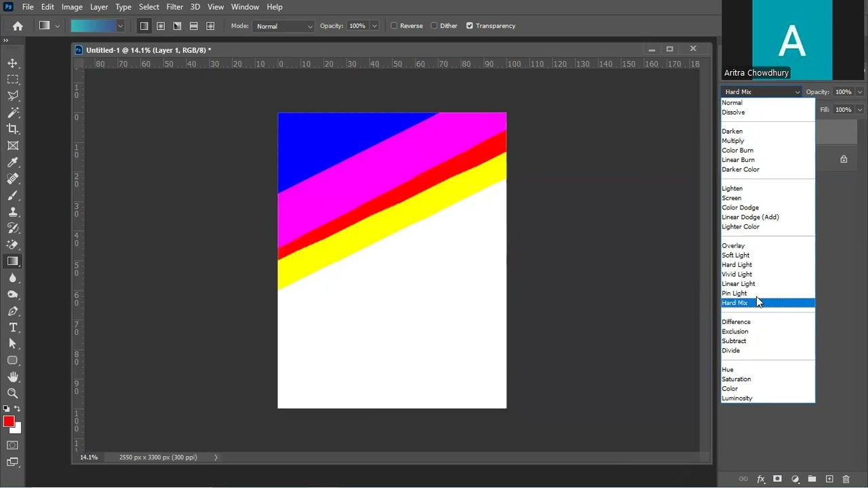Viewport: 868px width, 488px height.
Task: Select the History Brush tool
Action: [13, 228]
